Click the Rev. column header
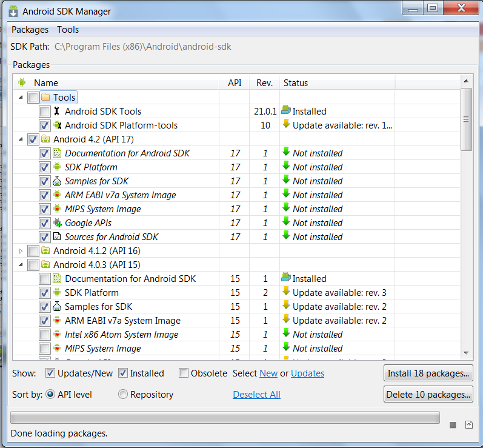This screenshot has height=448, width=483. [x=265, y=82]
